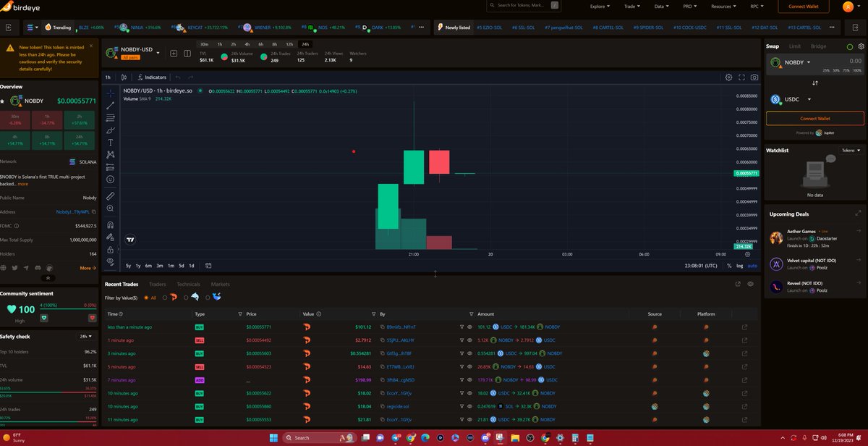Viewport: 868px width, 446px height.
Task: Select the crosshair cursor drawing tool
Action: (111, 93)
